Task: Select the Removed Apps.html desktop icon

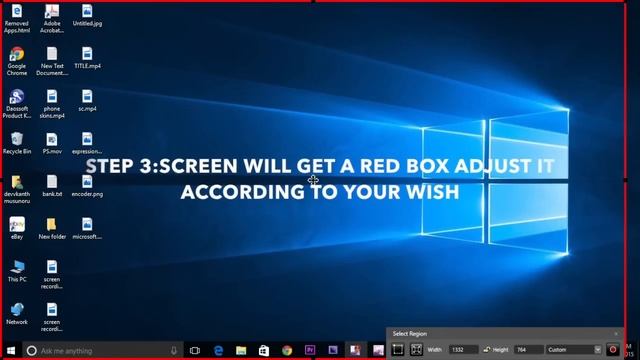Action: coord(17,18)
